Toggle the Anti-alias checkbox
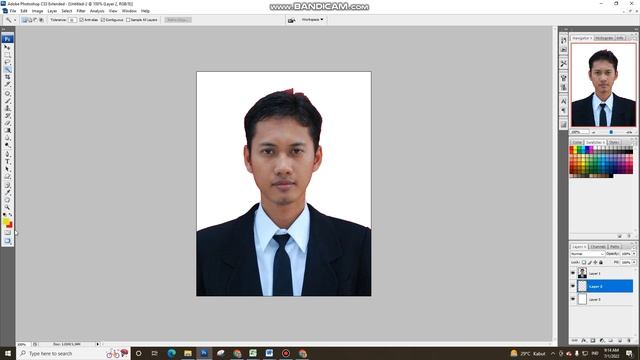The height and width of the screenshot is (360, 640). [x=81, y=20]
